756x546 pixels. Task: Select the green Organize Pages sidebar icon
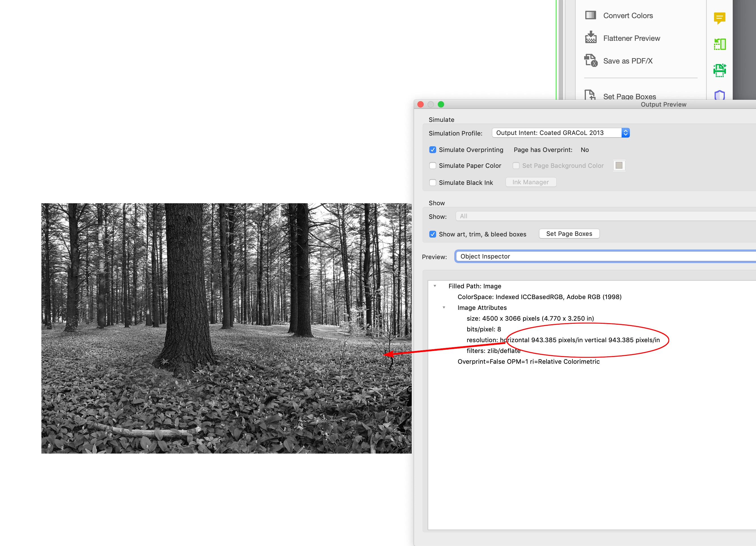(719, 44)
